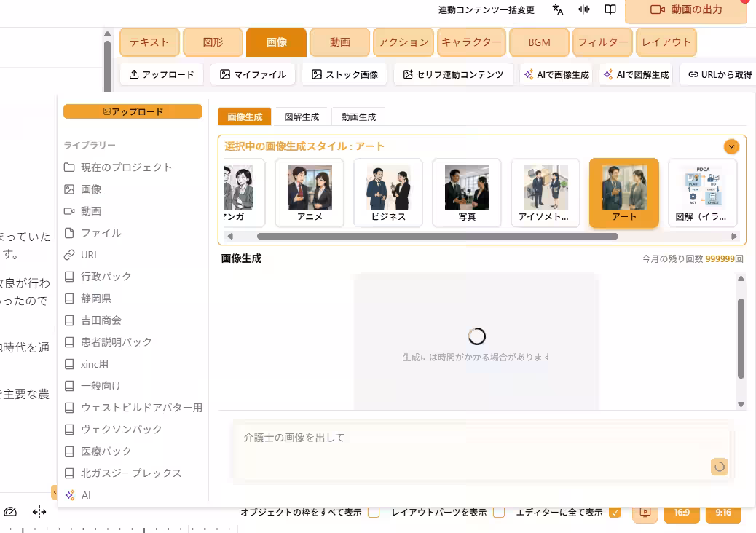Click the translation icon in the top bar
The height and width of the screenshot is (533, 756).
[x=556, y=10]
